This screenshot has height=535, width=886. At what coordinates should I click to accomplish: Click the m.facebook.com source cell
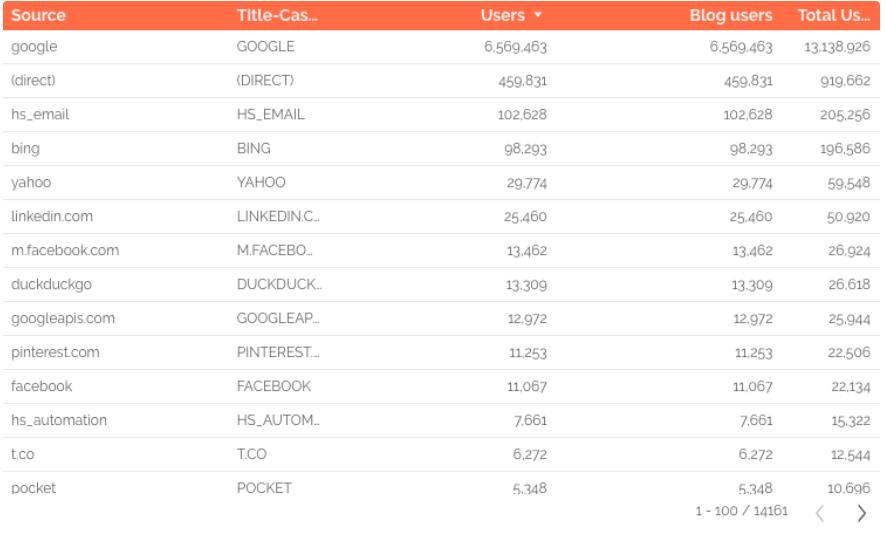[65, 251]
